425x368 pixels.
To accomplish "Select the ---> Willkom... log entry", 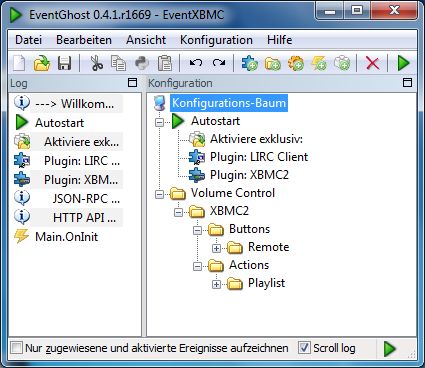I will pyautogui.click(x=75, y=104).
